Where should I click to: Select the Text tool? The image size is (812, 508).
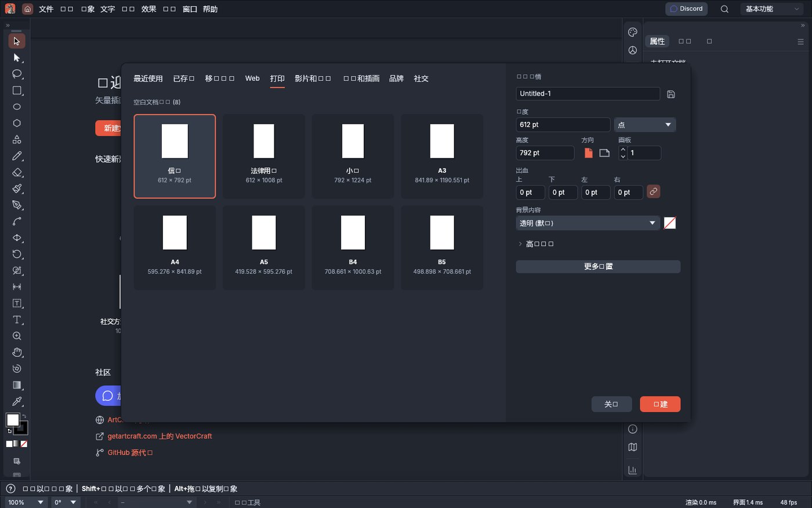[x=17, y=320]
